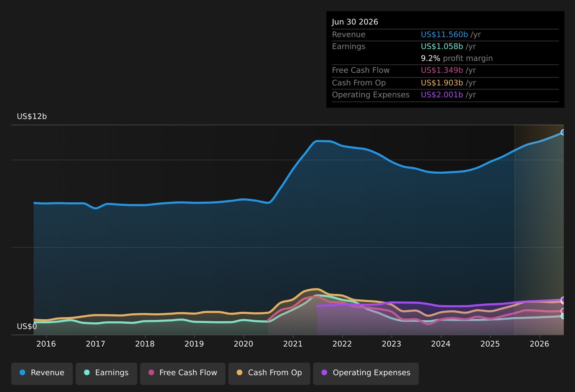
Task: Click the 2016 x-axis label
Action: click(46, 344)
